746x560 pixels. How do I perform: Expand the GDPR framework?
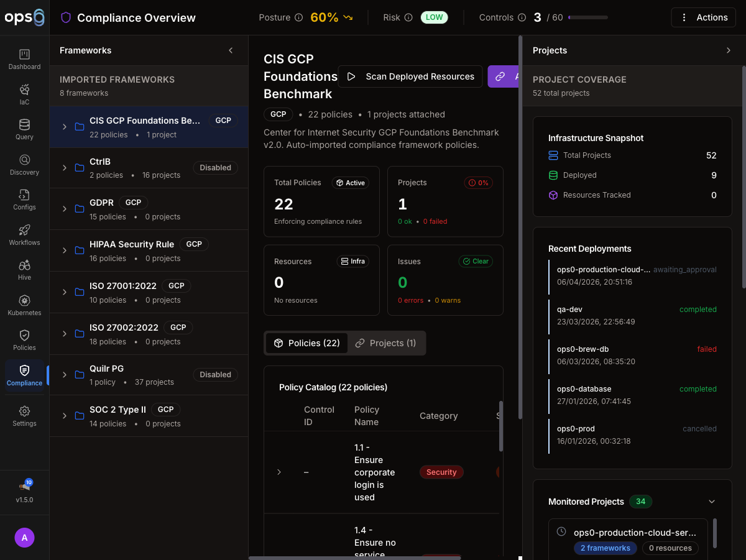click(64, 209)
